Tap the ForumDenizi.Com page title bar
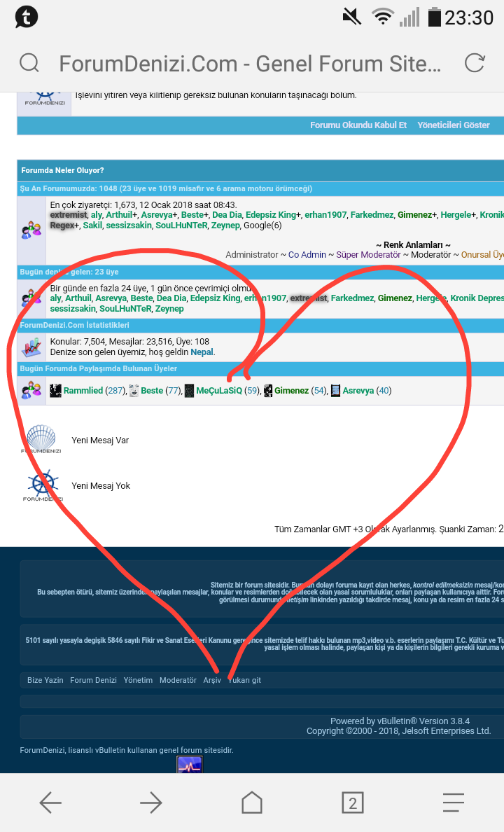 tap(250, 64)
